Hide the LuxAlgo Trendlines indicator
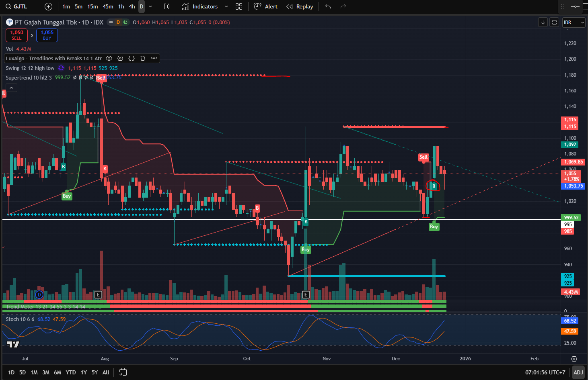 point(109,58)
